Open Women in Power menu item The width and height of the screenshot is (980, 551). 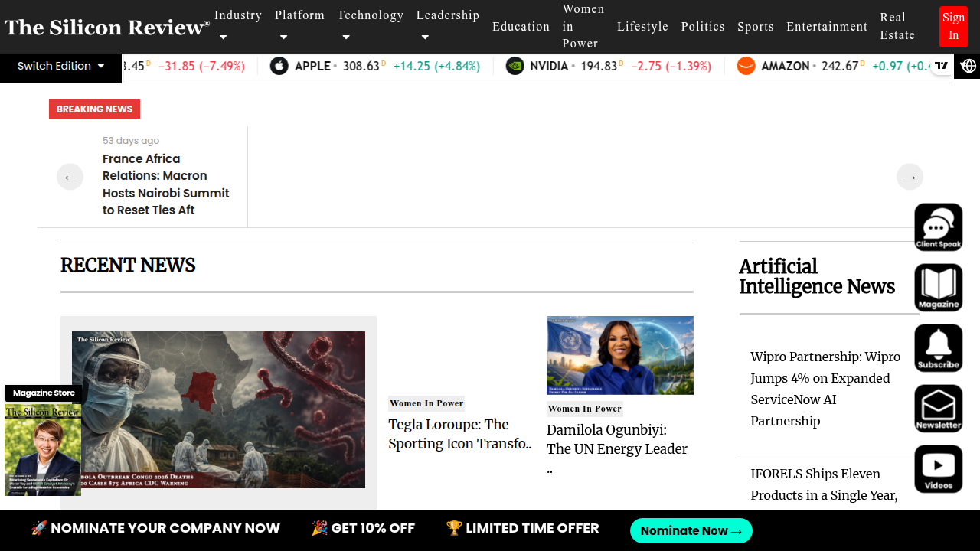tap(583, 26)
